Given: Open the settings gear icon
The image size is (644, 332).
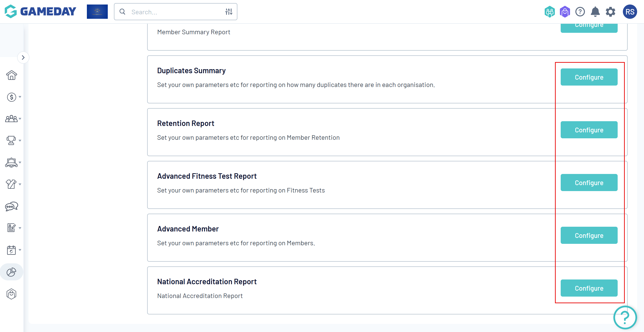Looking at the screenshot, I should tap(610, 12).
